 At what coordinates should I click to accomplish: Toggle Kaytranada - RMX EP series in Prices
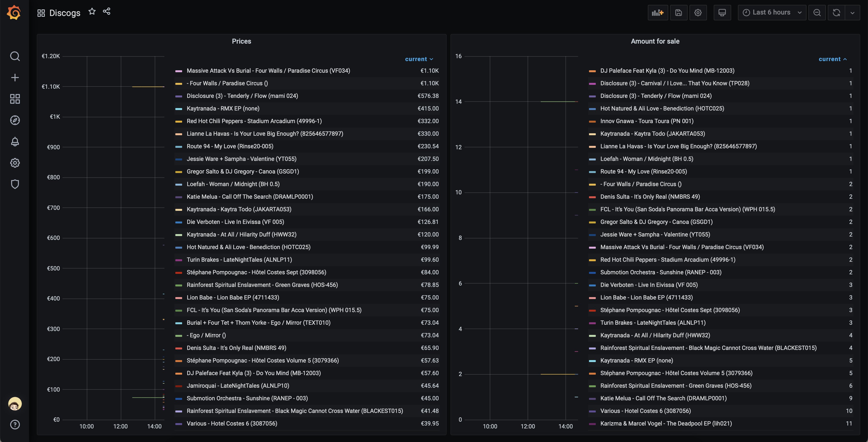click(223, 109)
